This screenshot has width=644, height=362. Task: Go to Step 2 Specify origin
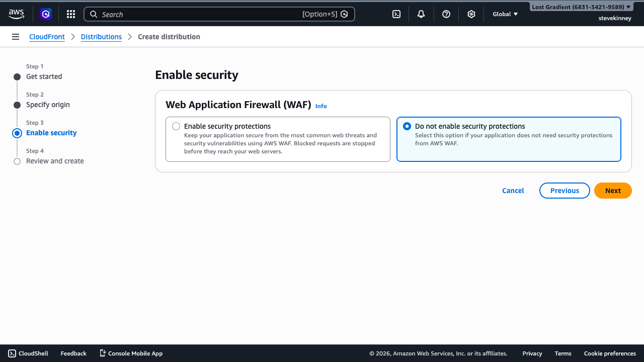48,105
